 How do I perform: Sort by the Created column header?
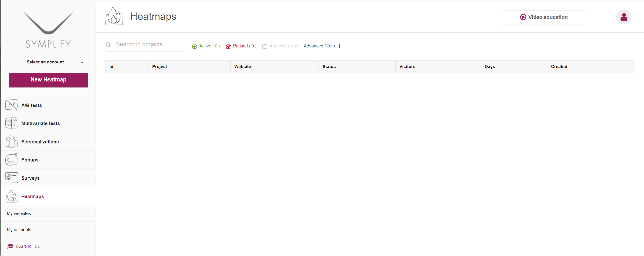coord(591,67)
